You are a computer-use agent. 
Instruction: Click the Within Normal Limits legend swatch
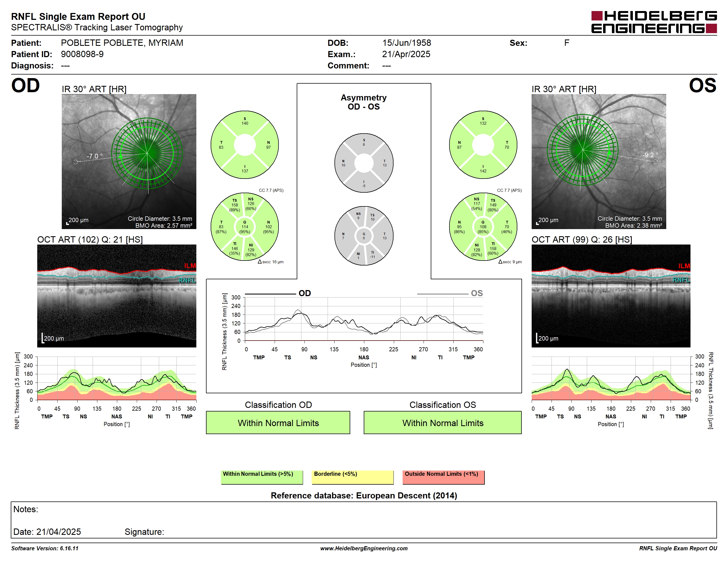coord(262,477)
